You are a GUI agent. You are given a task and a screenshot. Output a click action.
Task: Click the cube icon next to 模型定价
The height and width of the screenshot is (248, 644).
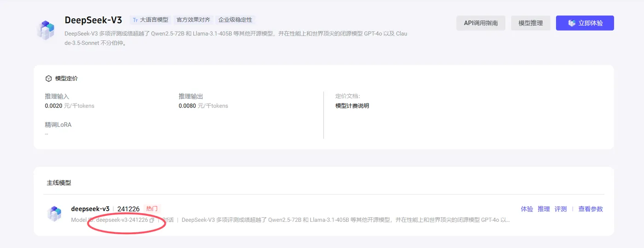(48, 79)
